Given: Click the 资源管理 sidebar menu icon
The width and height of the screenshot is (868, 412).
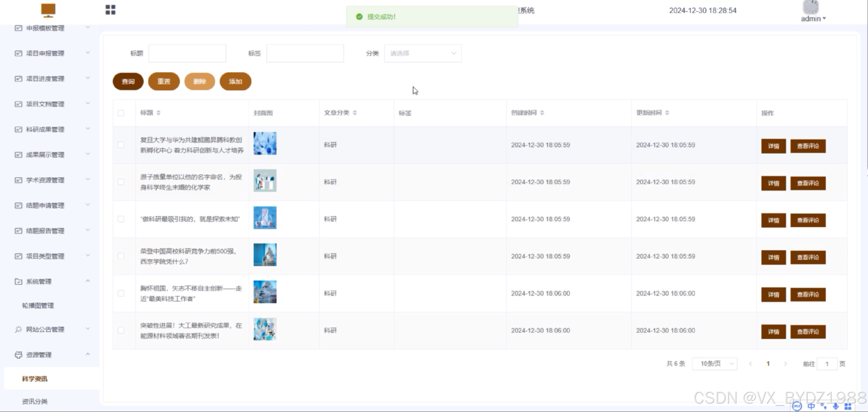Looking at the screenshot, I should coord(18,355).
